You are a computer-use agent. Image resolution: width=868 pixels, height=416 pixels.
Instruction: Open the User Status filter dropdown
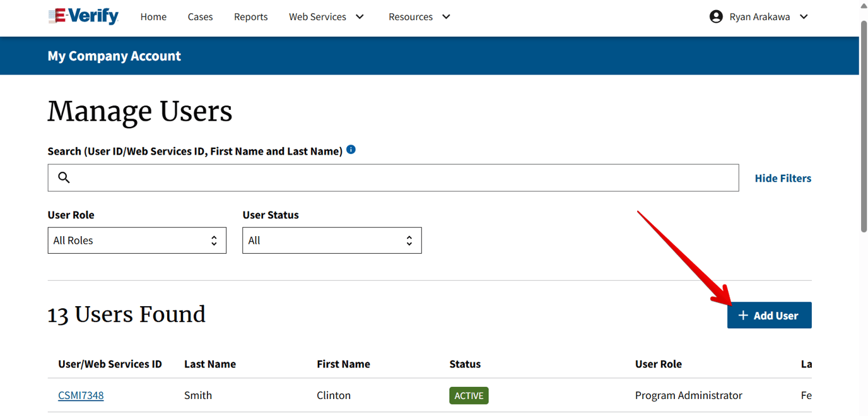pyautogui.click(x=332, y=241)
